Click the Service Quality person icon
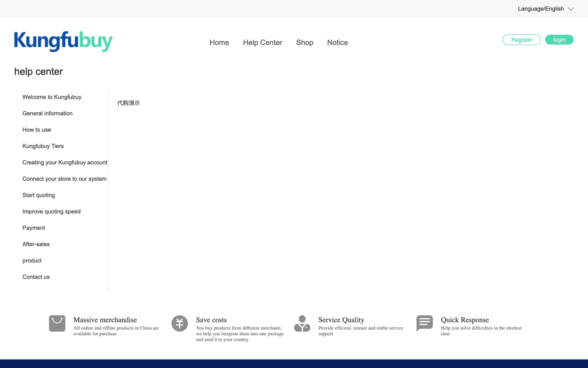This screenshot has width=588, height=368. [302, 323]
